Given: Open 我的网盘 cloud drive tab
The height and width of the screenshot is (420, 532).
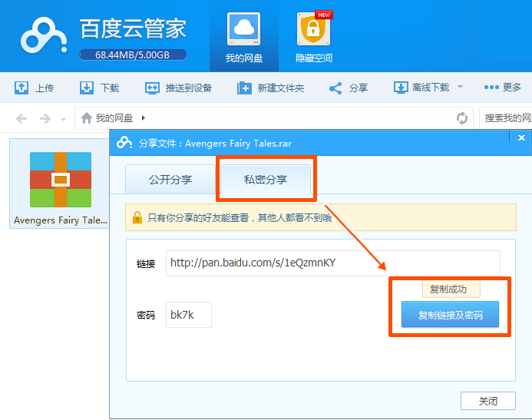Looking at the screenshot, I should (x=244, y=38).
